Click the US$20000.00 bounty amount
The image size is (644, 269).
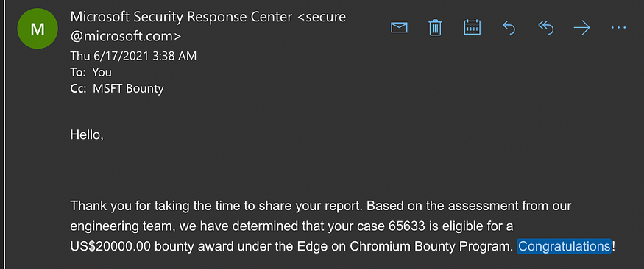tap(110, 246)
